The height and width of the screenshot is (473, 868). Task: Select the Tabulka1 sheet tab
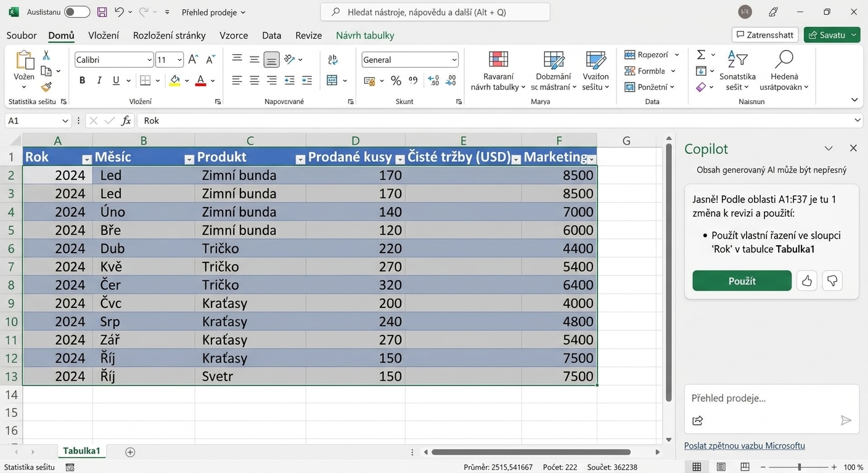click(x=81, y=451)
